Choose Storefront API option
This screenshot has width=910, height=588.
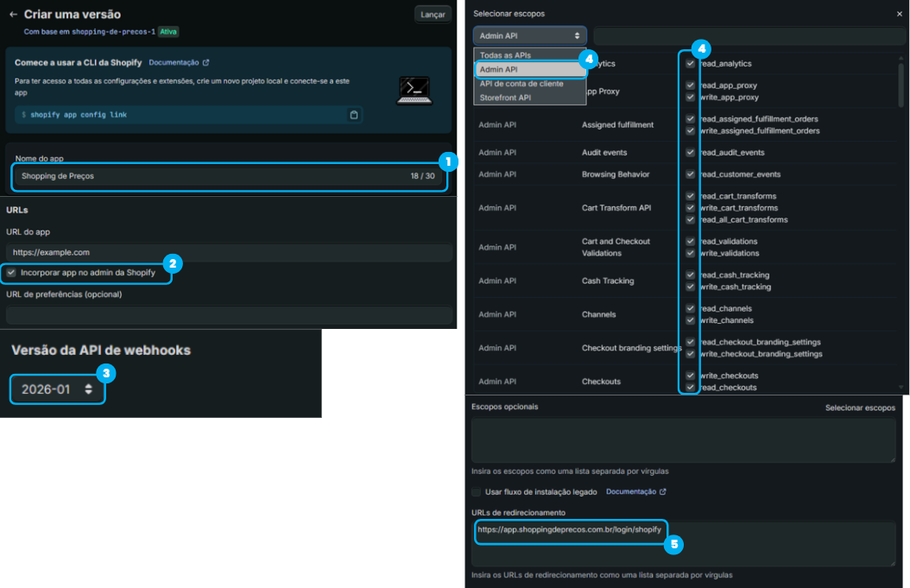(x=530, y=98)
